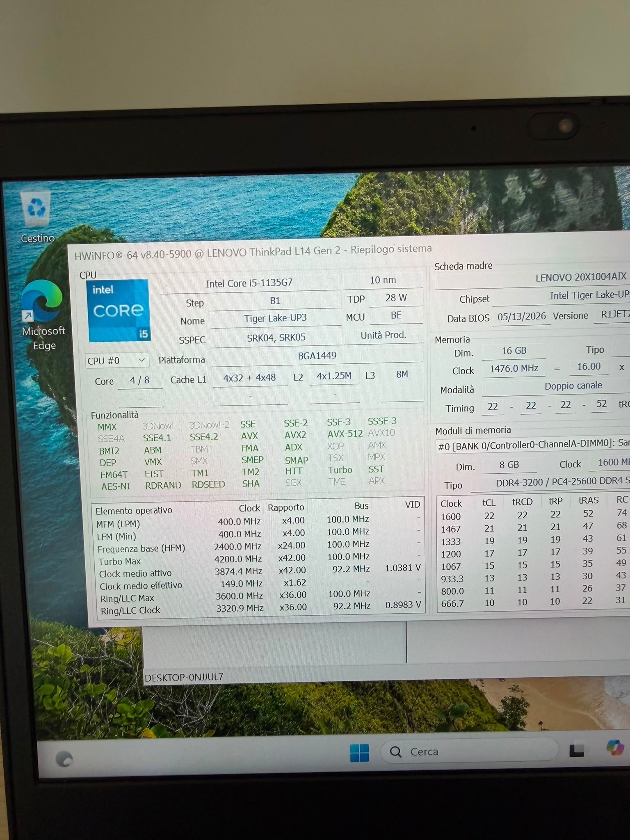Viewport: 630px width, 840px height.
Task: Click the widgets icon at taskbar left
Action: [x=64, y=759]
